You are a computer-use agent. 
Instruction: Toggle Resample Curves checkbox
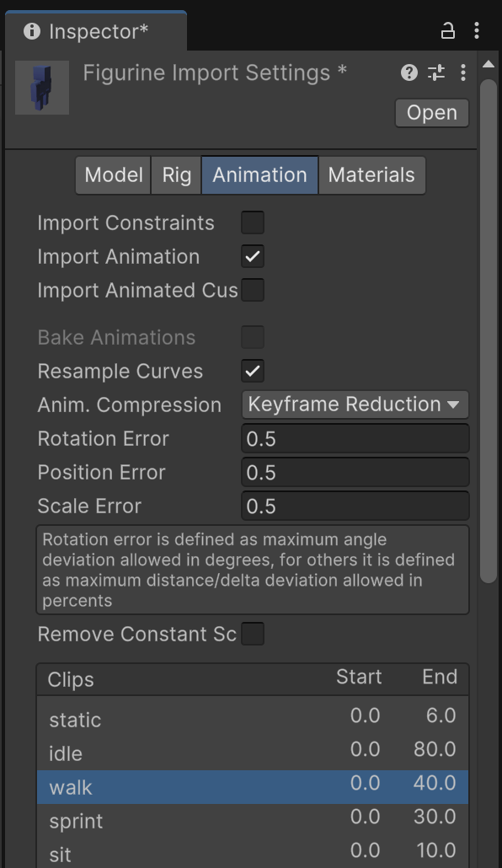(x=253, y=371)
